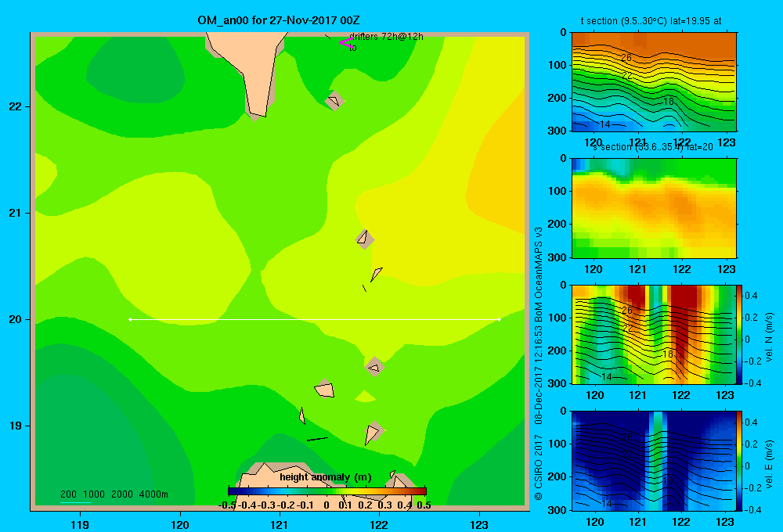Click depth tick "200" on vel. N section
The height and width of the screenshot is (532, 783).
tap(558, 350)
